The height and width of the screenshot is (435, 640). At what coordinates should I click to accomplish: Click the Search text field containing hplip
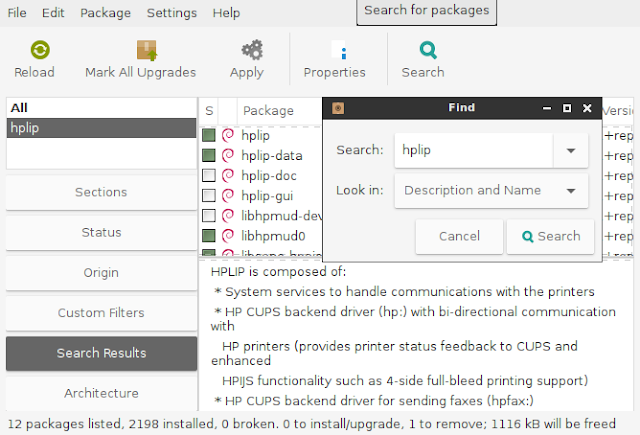point(473,150)
